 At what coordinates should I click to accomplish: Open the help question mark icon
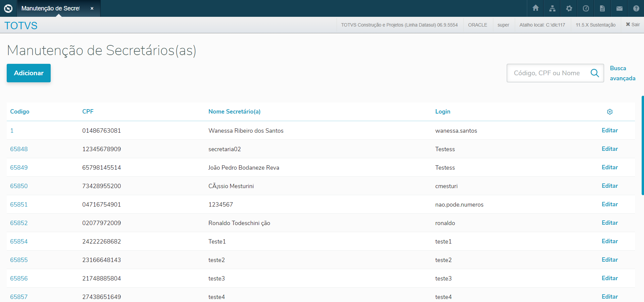[636, 8]
